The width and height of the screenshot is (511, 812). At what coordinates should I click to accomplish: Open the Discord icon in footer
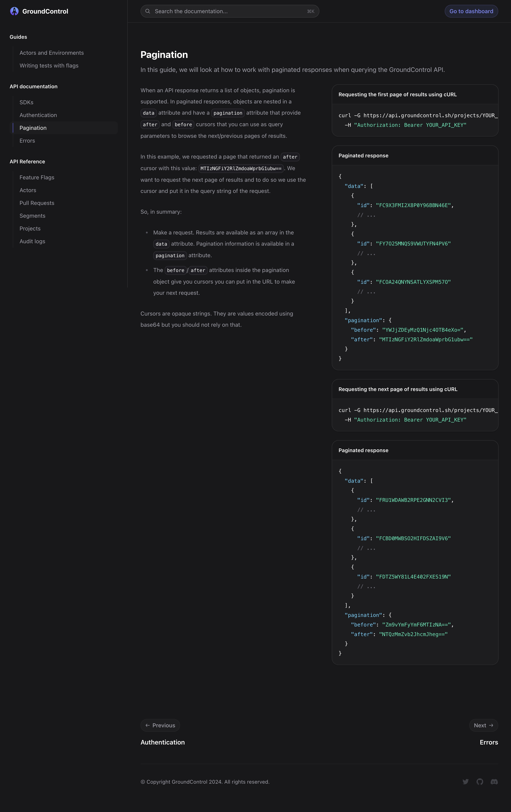(494, 782)
